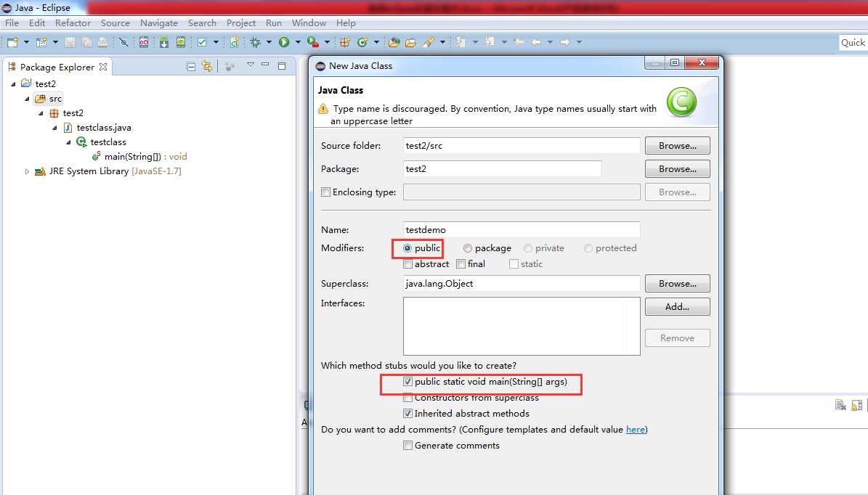
Task: Click the Superclass field java.lang.Object
Action: pyautogui.click(x=522, y=283)
